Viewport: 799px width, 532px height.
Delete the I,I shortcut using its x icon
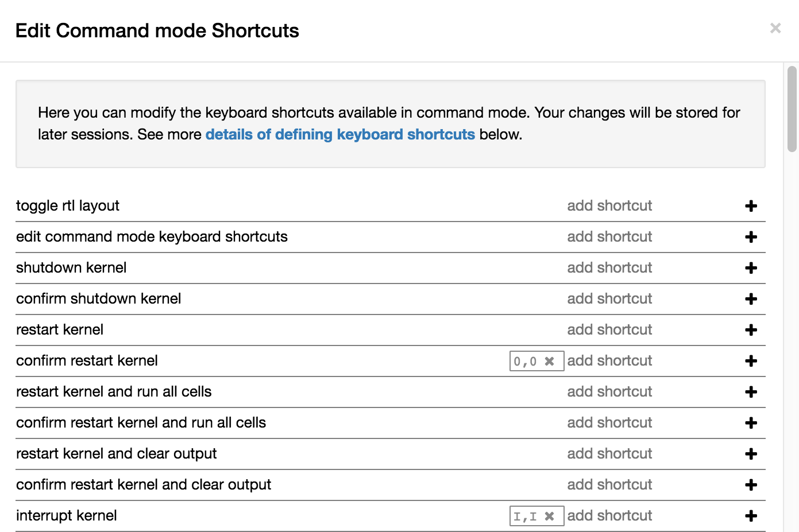(550, 517)
